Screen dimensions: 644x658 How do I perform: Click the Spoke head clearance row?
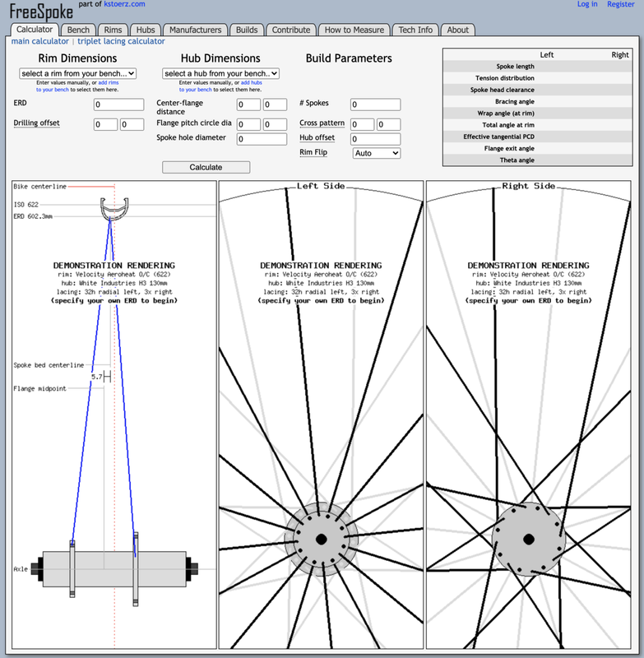point(537,90)
